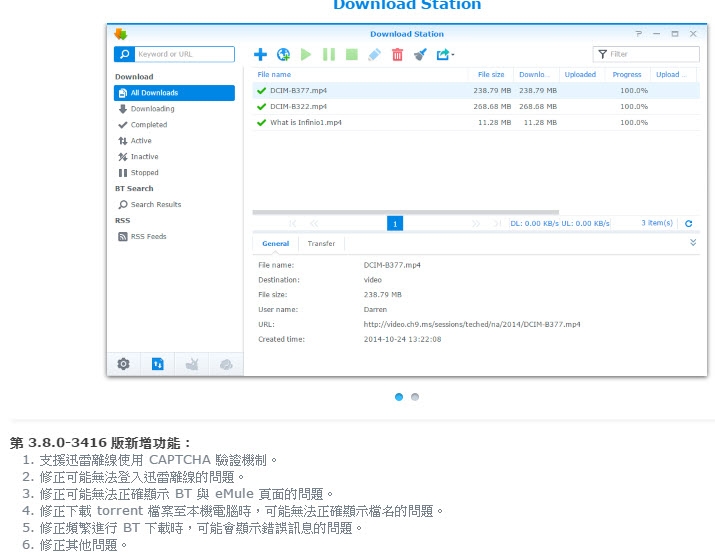Click the blue BT/HTTP transfer icon at bottom
The image size is (715, 556).
tap(158, 364)
